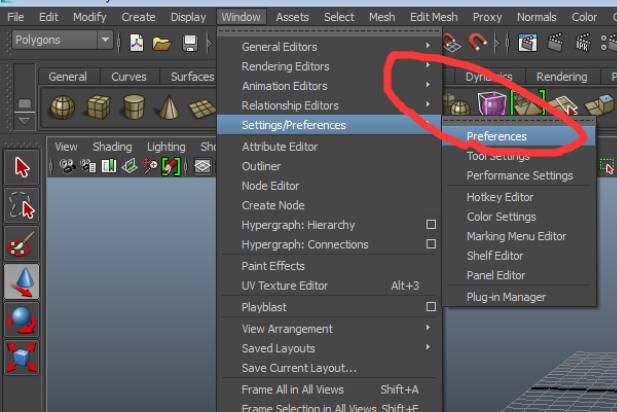Click the purple cube shelf icon

[x=491, y=103]
